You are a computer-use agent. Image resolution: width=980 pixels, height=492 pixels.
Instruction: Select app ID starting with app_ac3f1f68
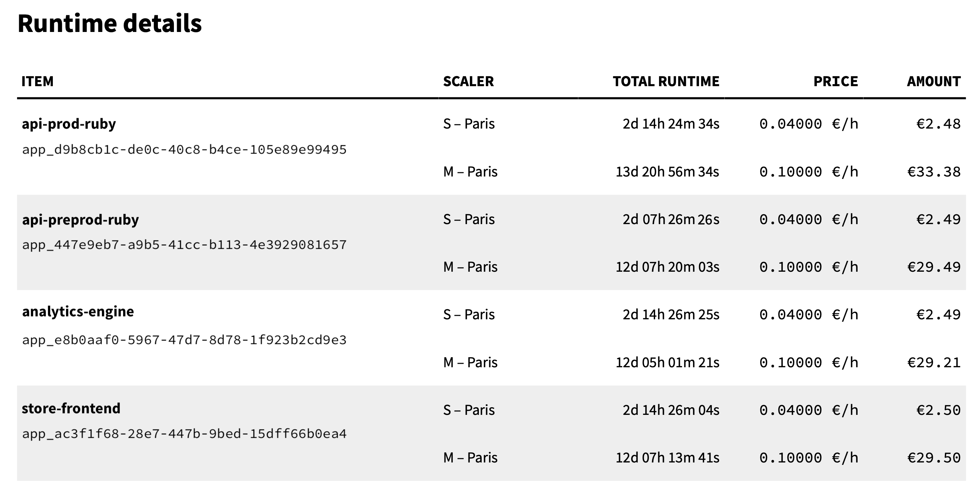point(184,434)
